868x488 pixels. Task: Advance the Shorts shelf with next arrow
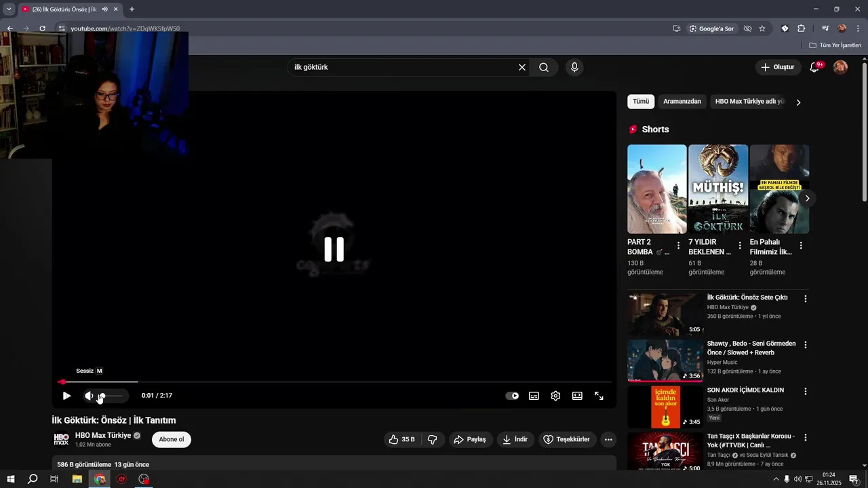[x=807, y=199]
